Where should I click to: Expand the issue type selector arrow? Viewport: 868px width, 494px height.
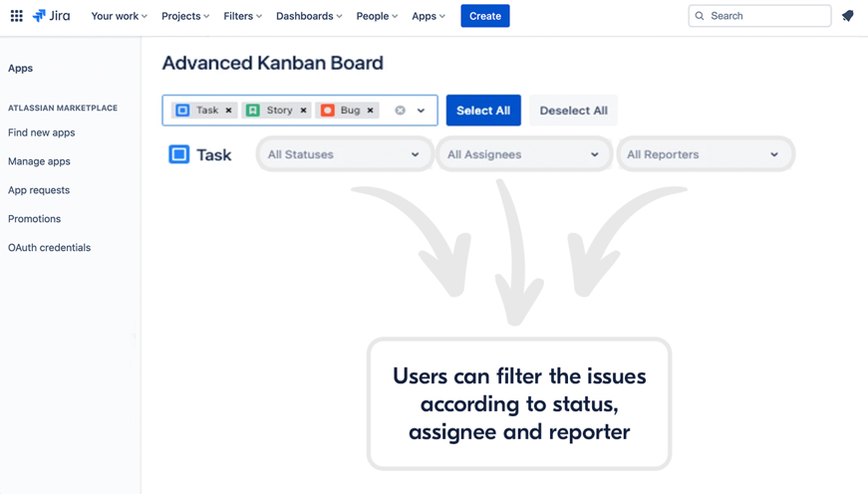tap(421, 111)
